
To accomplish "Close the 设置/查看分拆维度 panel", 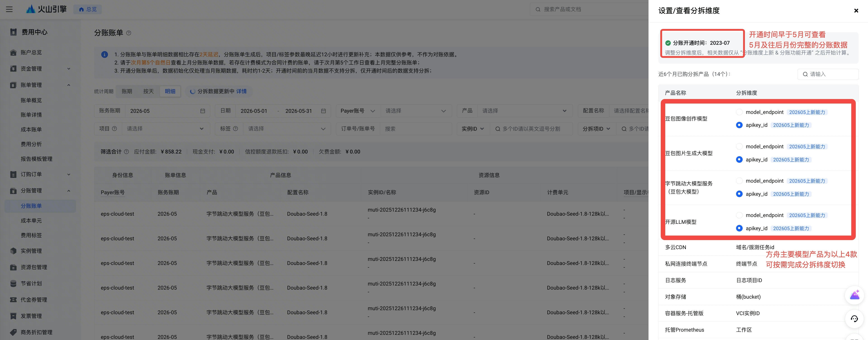I will coord(856,11).
